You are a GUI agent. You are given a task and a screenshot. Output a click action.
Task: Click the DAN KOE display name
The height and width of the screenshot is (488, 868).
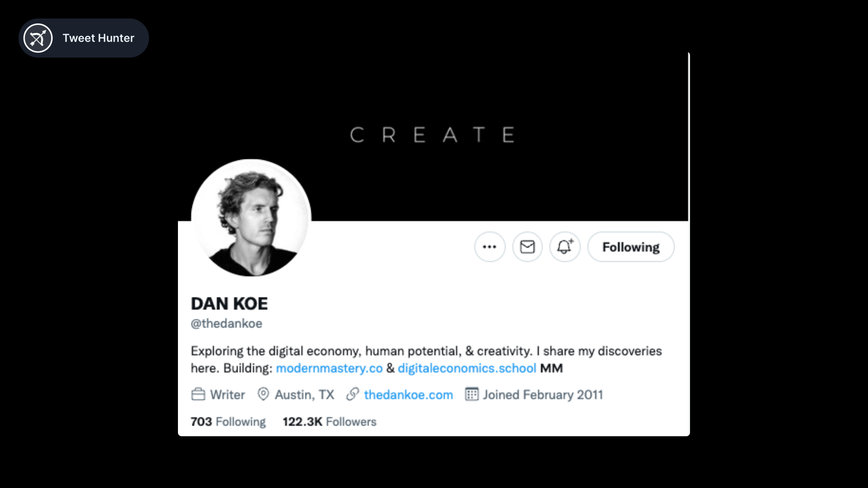click(x=229, y=304)
